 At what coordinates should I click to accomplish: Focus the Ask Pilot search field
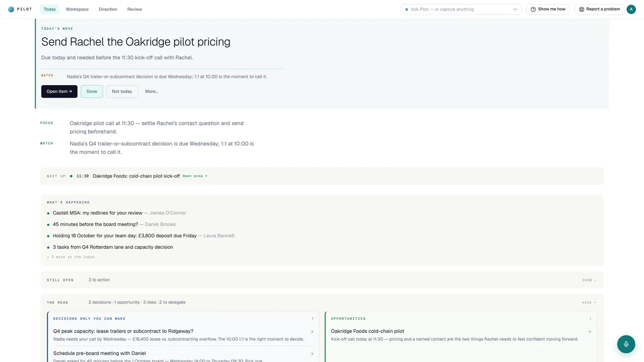pyautogui.click(x=461, y=9)
